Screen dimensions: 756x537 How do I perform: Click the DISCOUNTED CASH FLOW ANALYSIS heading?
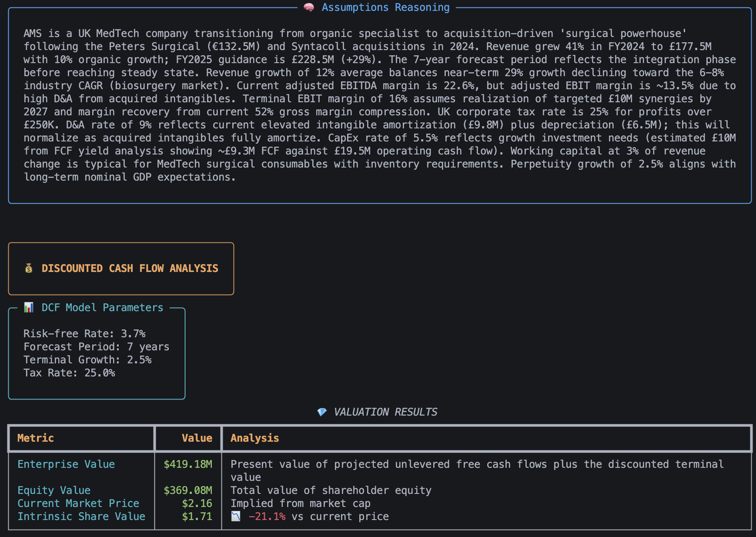tap(130, 268)
